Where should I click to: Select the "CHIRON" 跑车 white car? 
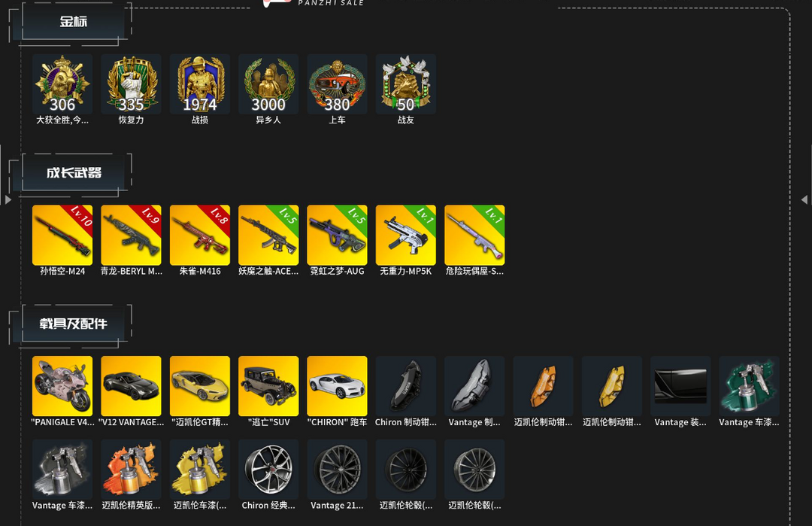(337, 386)
